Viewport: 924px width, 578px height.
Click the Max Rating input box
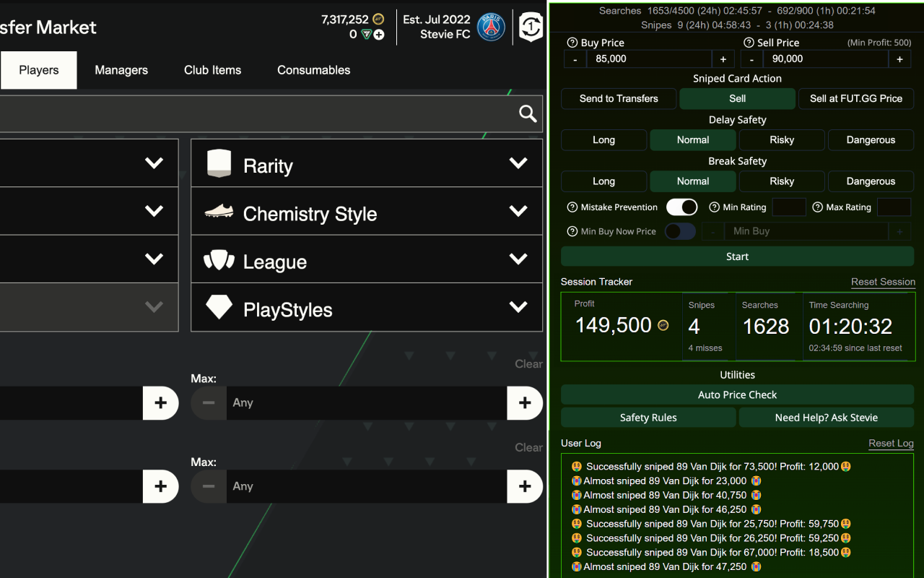(x=894, y=207)
